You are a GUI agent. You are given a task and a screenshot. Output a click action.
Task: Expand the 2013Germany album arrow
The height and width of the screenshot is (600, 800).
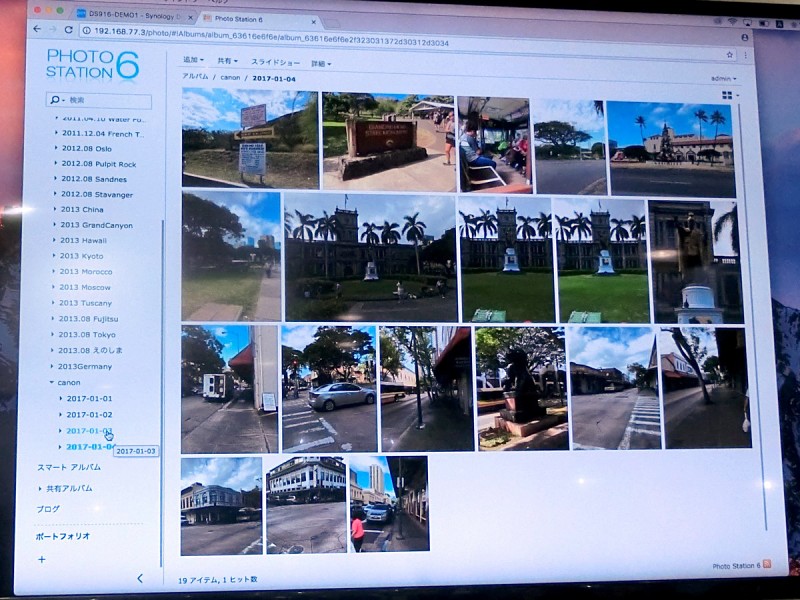[x=52, y=366]
